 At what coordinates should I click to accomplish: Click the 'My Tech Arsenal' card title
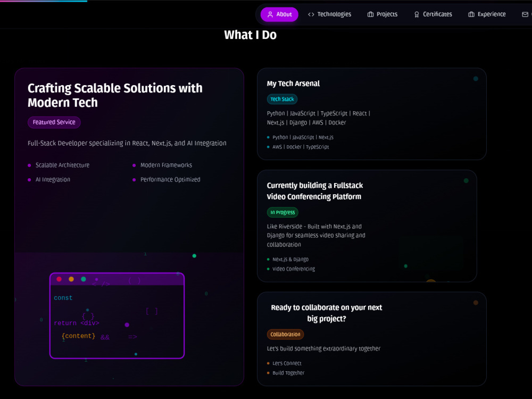[293, 84]
